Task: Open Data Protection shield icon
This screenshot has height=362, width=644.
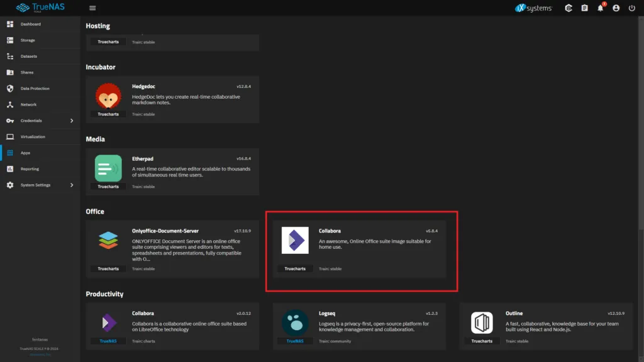Action: tap(10, 88)
